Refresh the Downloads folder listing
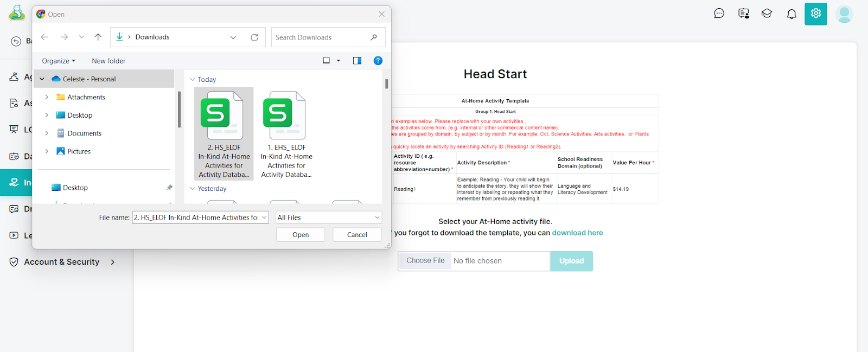Viewport: 868px width, 352px height. click(x=254, y=37)
